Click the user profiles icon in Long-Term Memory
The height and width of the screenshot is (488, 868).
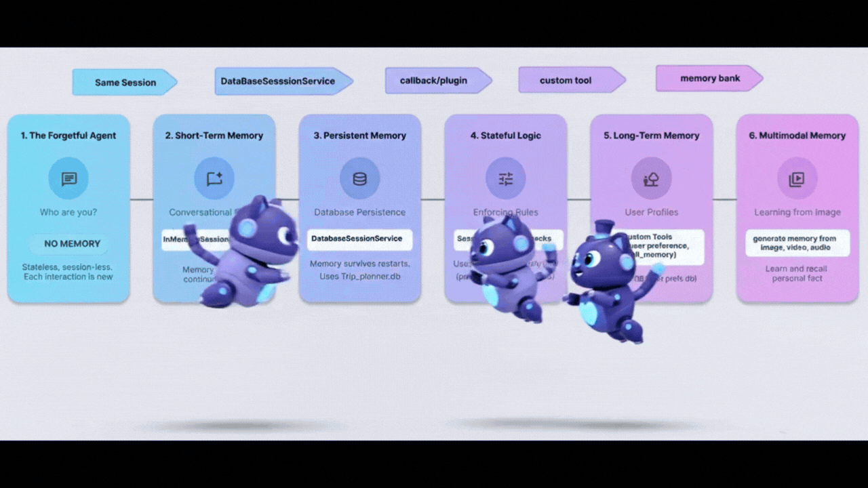[651, 179]
